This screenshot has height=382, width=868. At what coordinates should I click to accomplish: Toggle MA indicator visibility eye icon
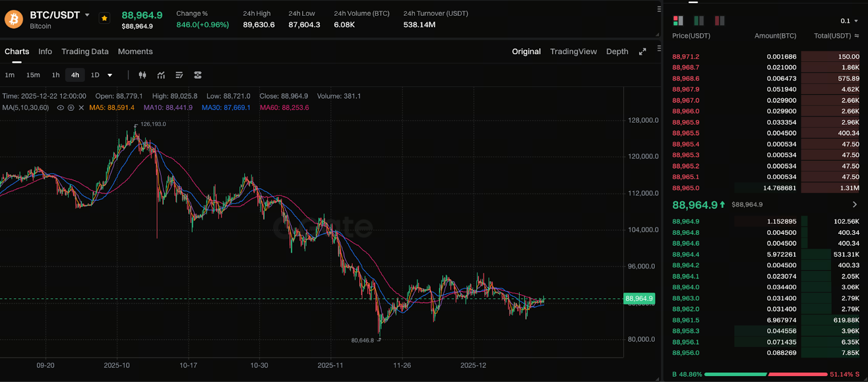coord(60,108)
